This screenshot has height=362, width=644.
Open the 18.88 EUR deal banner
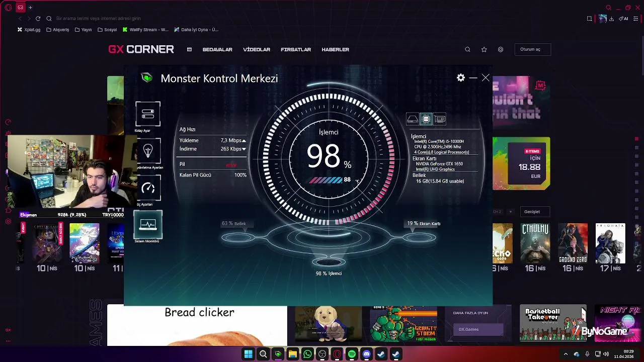(x=521, y=164)
